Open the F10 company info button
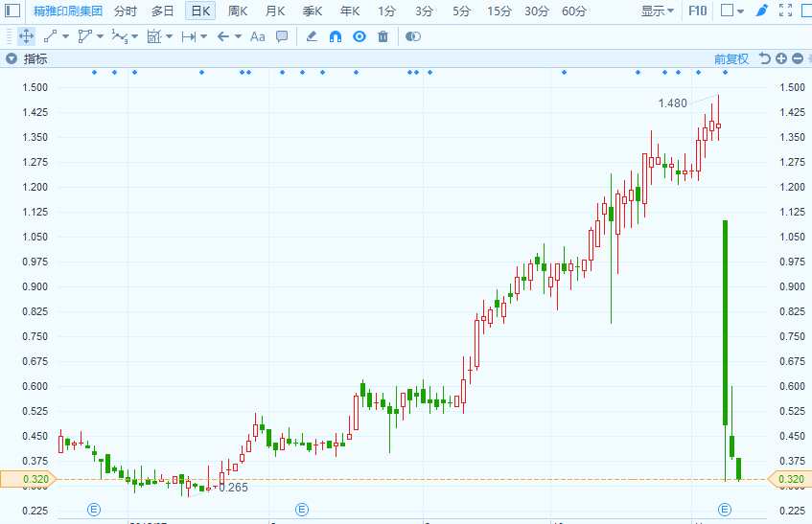 point(697,11)
